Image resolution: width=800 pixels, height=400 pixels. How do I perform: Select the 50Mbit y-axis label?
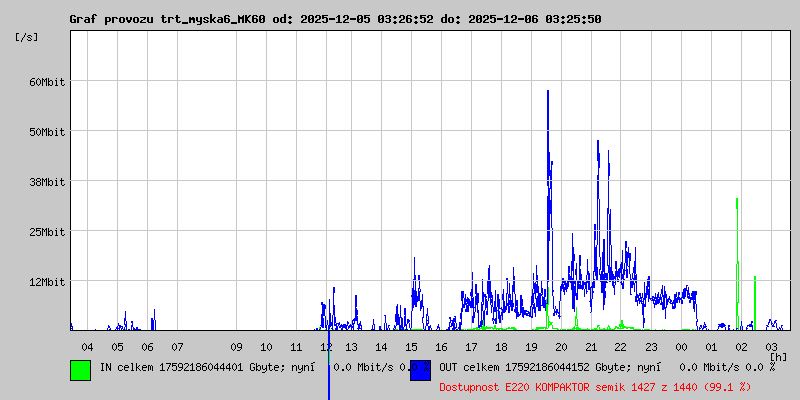click(46, 132)
